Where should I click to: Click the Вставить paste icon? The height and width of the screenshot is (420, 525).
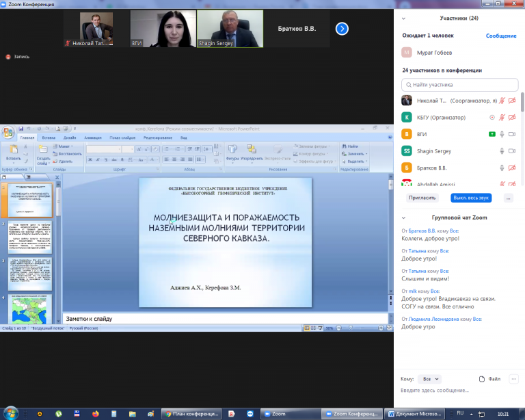tap(13, 153)
